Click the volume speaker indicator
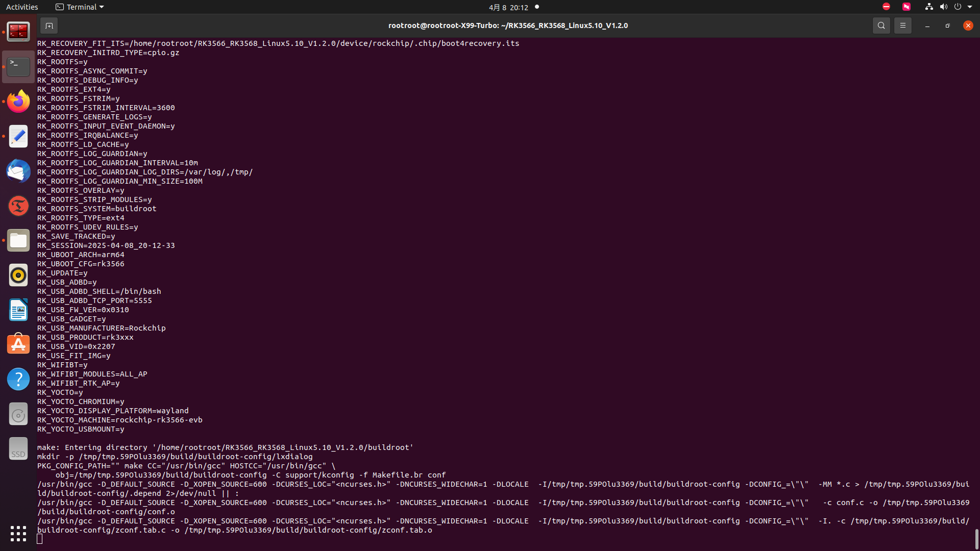 click(x=943, y=7)
